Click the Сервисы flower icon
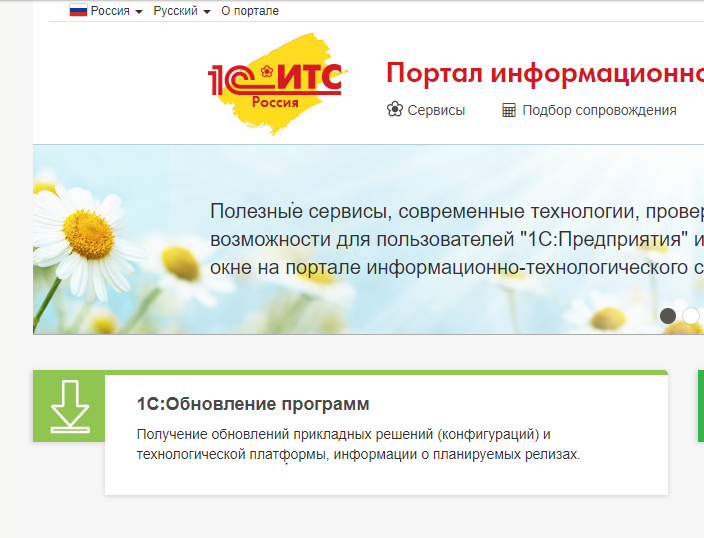The width and height of the screenshot is (704, 538). [395, 110]
